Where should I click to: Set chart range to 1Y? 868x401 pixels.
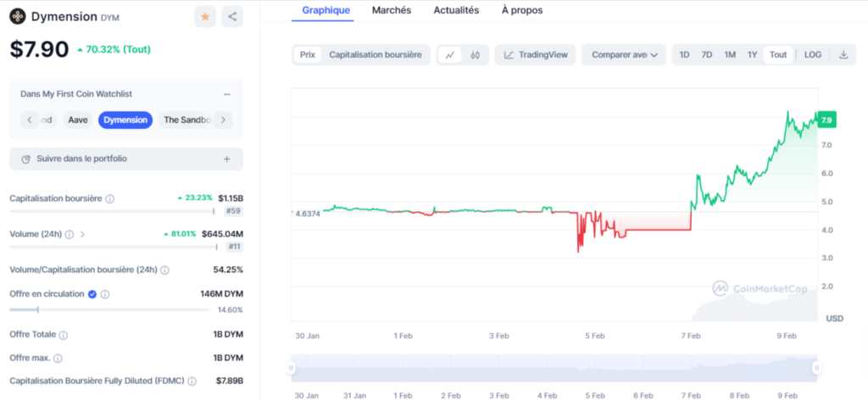(752, 55)
